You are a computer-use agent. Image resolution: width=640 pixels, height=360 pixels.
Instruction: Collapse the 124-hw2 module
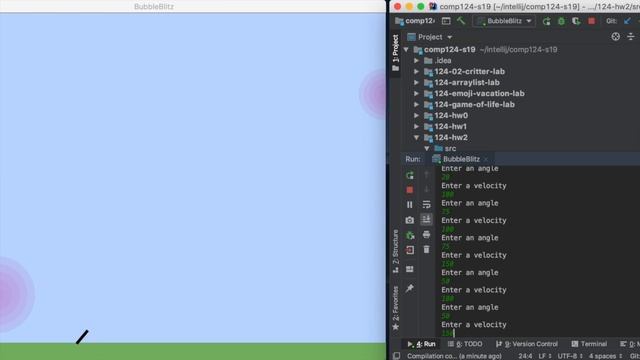pos(416,138)
